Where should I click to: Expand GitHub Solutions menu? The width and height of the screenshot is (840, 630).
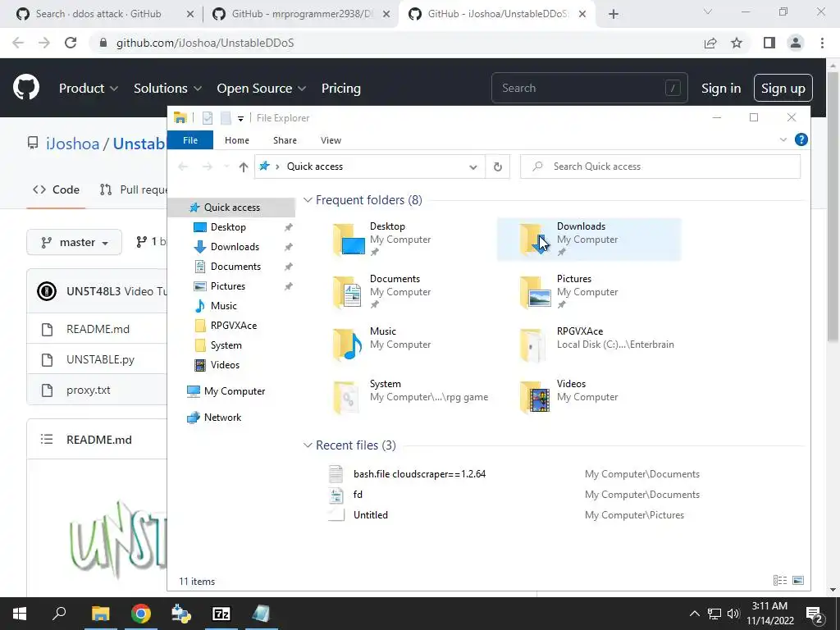coord(167,88)
